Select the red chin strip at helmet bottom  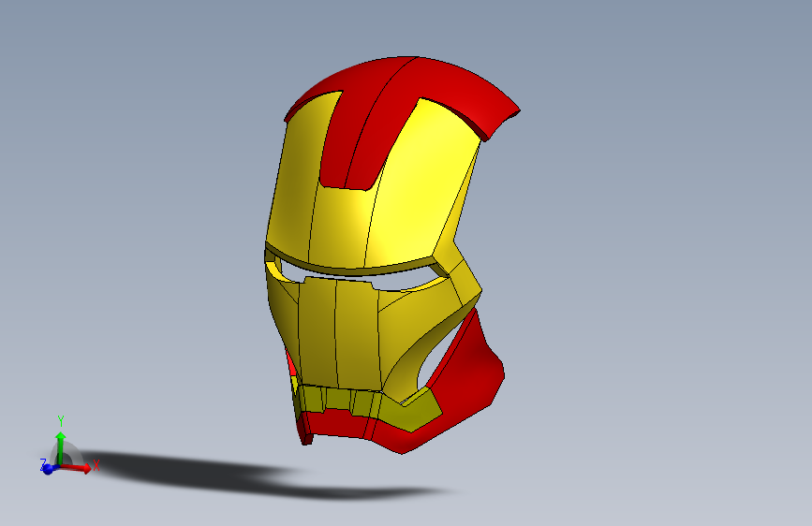coord(336,423)
